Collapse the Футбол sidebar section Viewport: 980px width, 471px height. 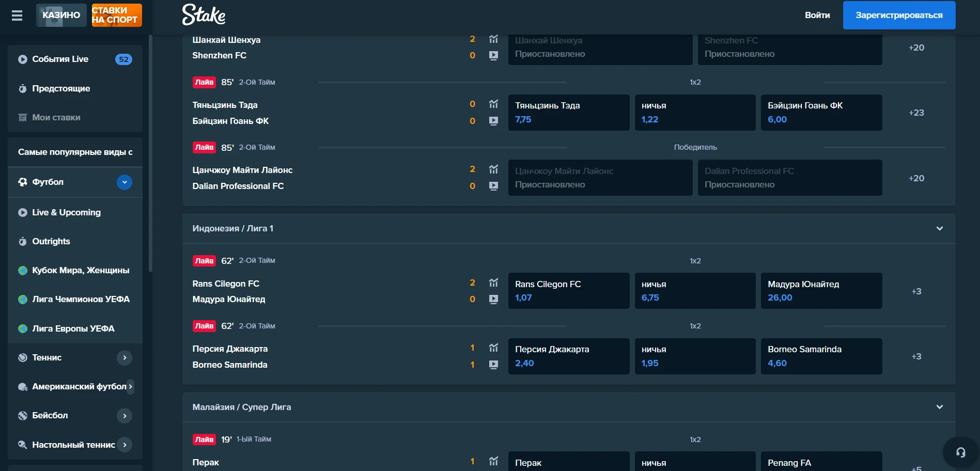pos(125,182)
